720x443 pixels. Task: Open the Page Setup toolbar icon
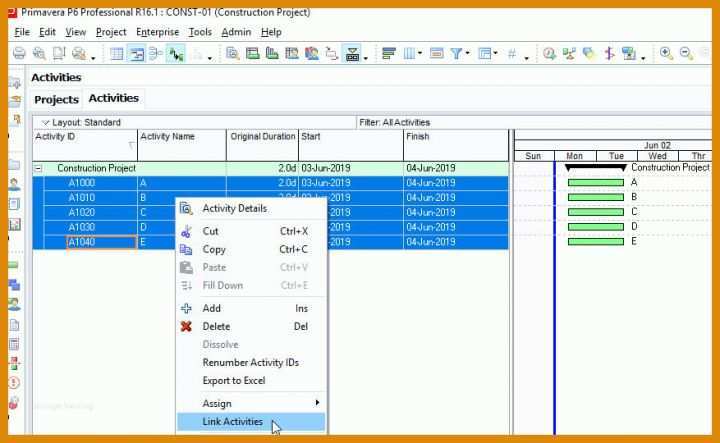point(59,54)
